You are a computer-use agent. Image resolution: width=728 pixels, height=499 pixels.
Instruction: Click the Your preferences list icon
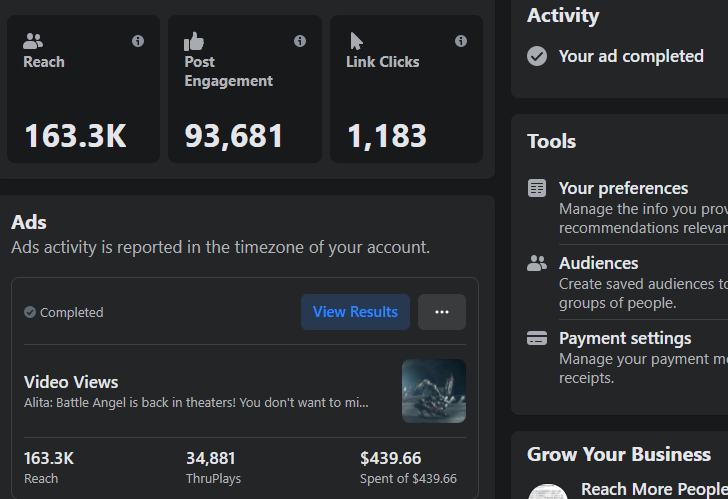[x=537, y=188]
